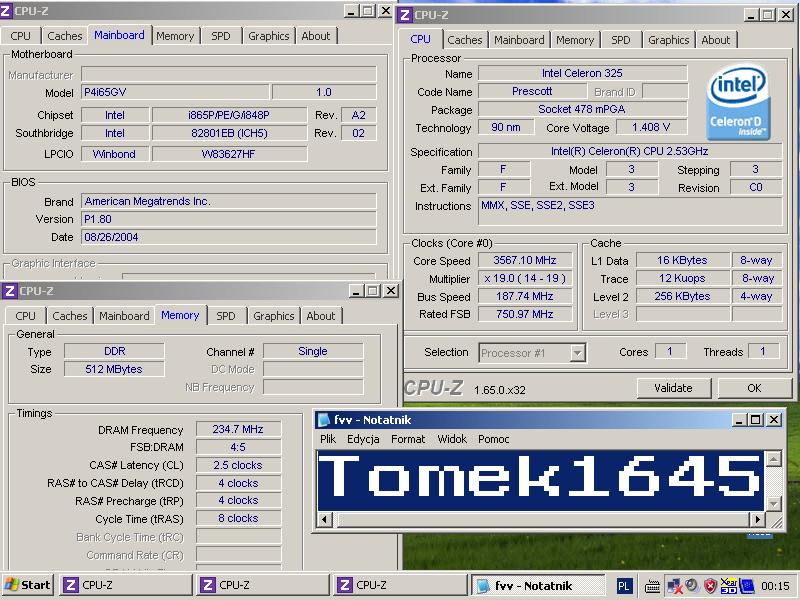800x600 pixels.
Task: Open the Widok menu in Notatnik
Action: (x=452, y=439)
